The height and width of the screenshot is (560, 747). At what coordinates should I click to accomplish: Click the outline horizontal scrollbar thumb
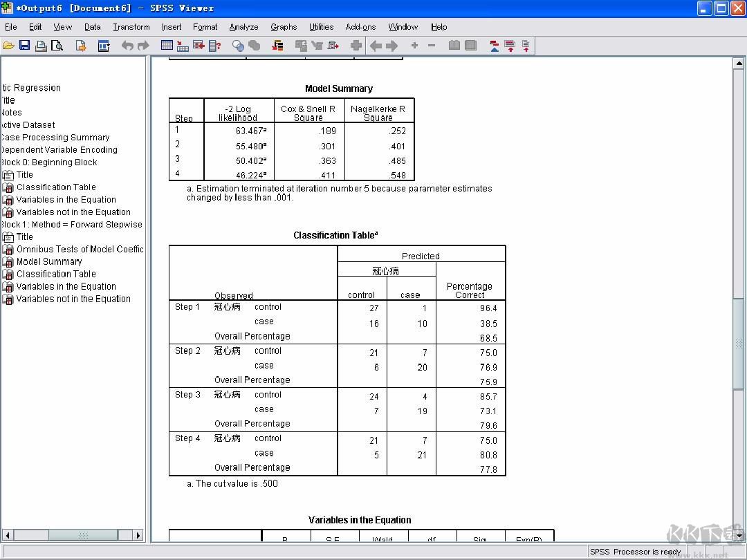pos(84,534)
